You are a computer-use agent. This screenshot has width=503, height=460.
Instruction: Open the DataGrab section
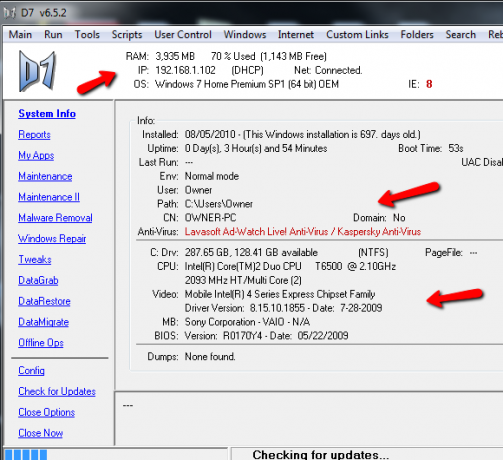[38, 280]
